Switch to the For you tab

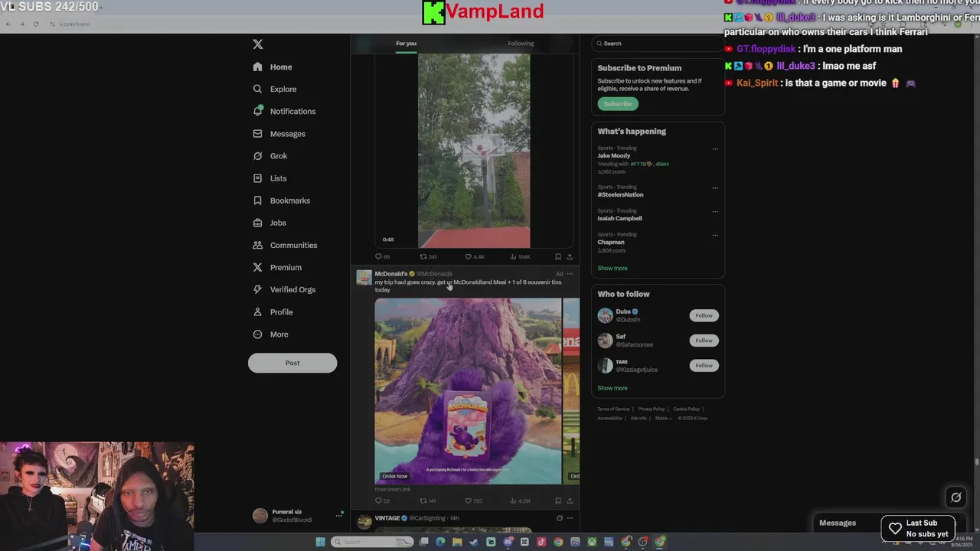tap(406, 44)
